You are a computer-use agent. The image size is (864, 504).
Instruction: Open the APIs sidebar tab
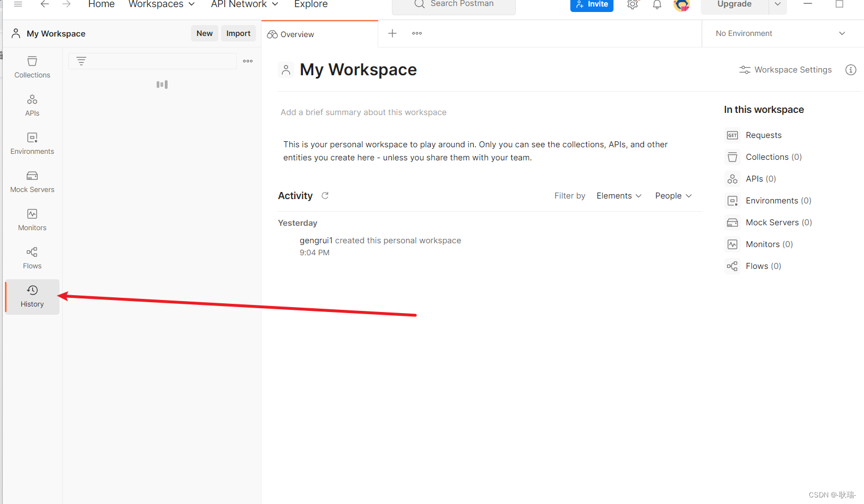tap(32, 105)
